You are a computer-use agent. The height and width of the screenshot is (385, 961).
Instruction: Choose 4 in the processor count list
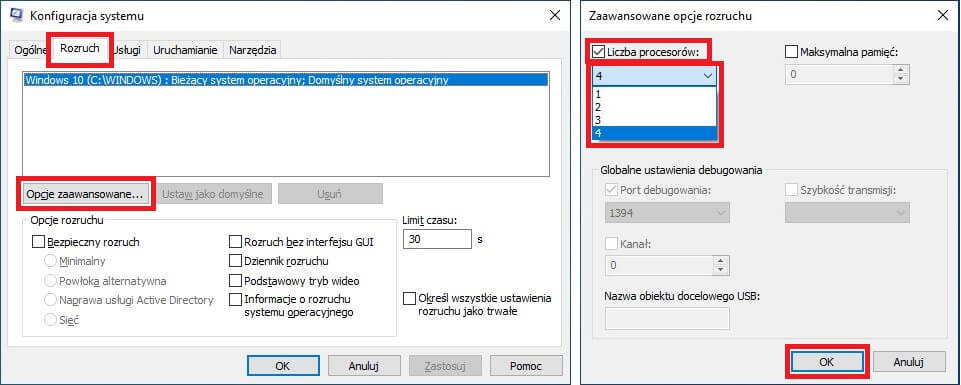653,132
